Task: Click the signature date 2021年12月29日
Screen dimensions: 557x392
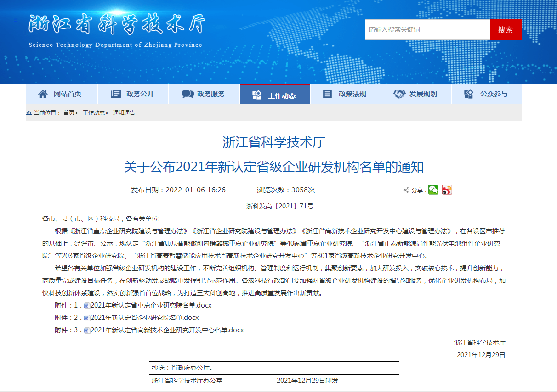Action: click(x=481, y=355)
